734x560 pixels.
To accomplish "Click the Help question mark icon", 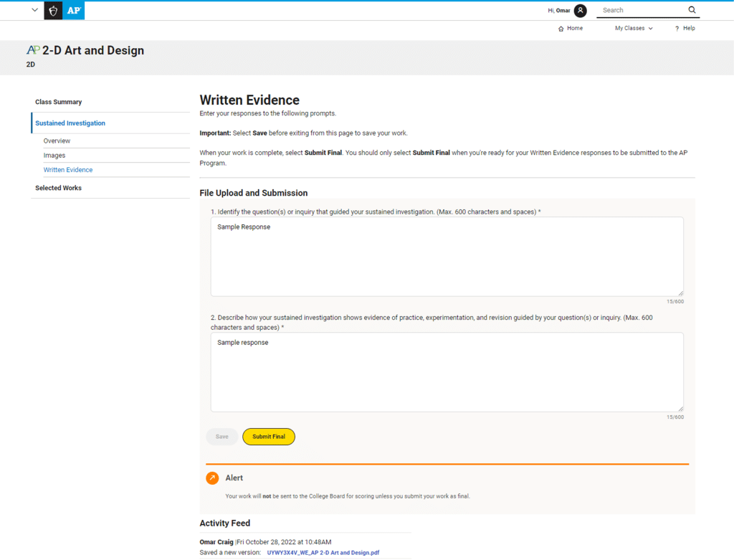I will click(x=677, y=29).
